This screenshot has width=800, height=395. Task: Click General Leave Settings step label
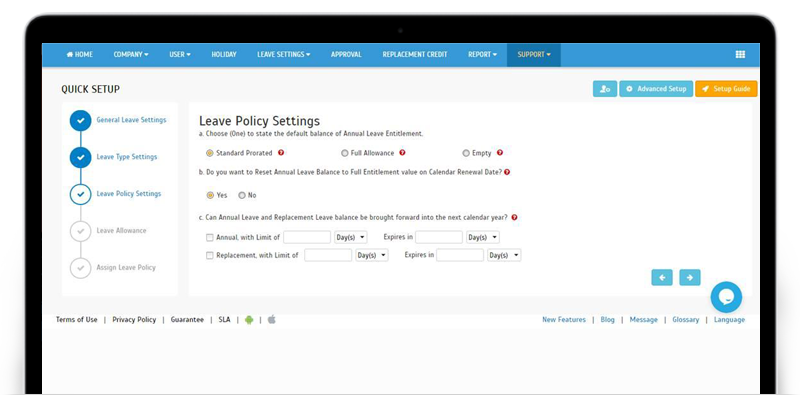point(131,120)
